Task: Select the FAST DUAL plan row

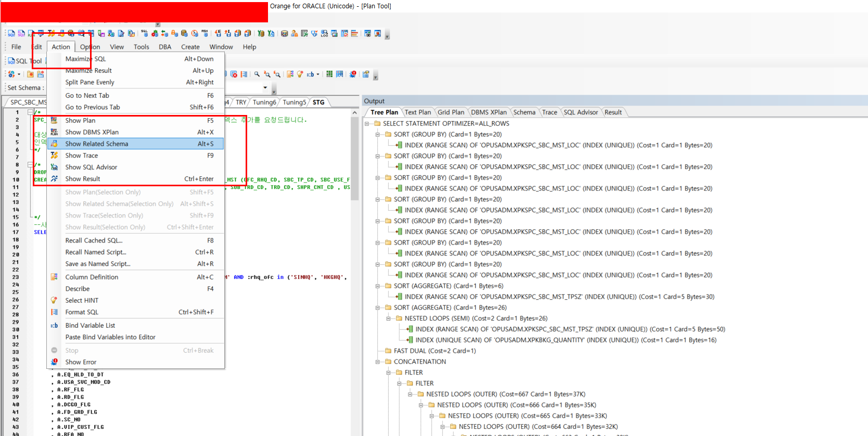Action: 435,351
